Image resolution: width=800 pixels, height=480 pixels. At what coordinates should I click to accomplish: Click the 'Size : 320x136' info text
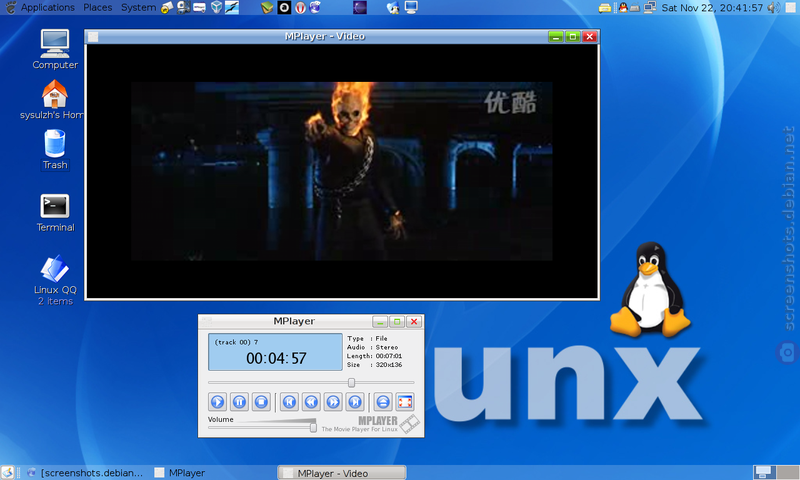pyautogui.click(x=374, y=365)
